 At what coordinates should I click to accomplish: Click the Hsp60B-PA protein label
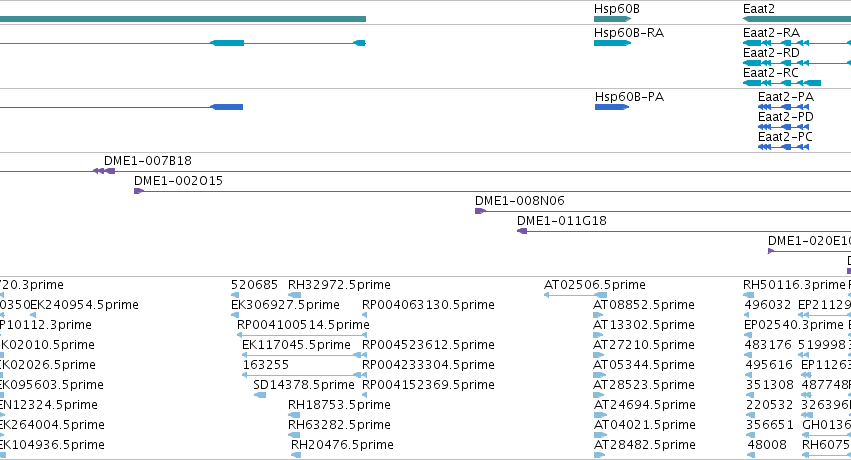630,97
